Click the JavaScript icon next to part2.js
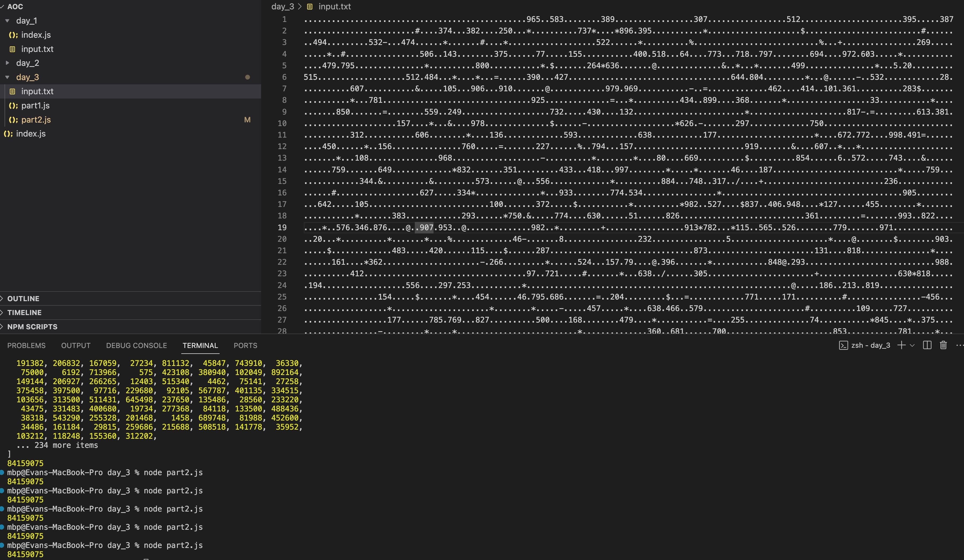The image size is (964, 560). [13, 120]
